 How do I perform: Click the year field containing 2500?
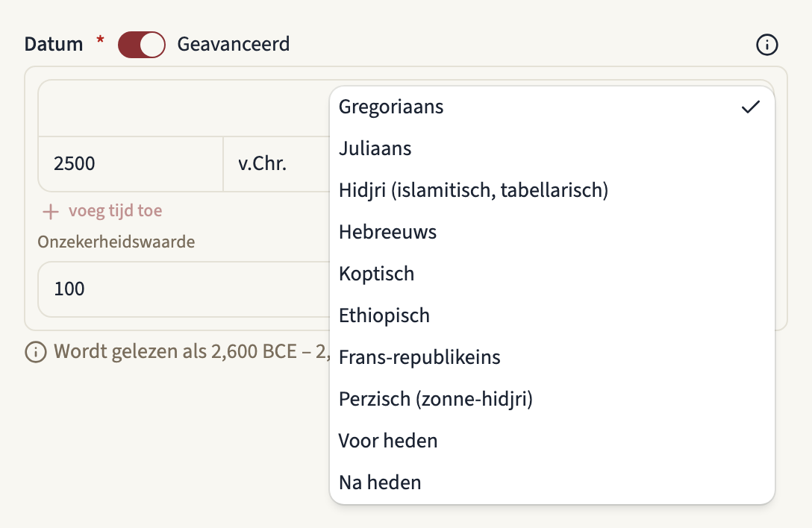coord(131,164)
